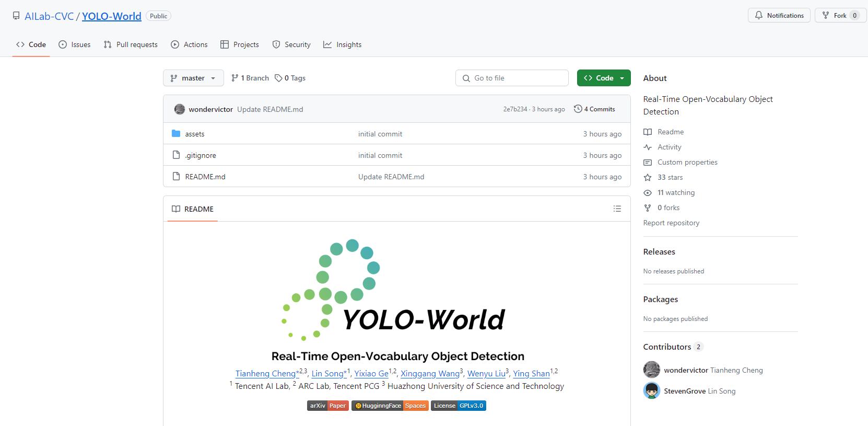Viewport: 868px width, 426px height.
Task: Click wondervictor contributor avatar
Action: [x=652, y=370]
